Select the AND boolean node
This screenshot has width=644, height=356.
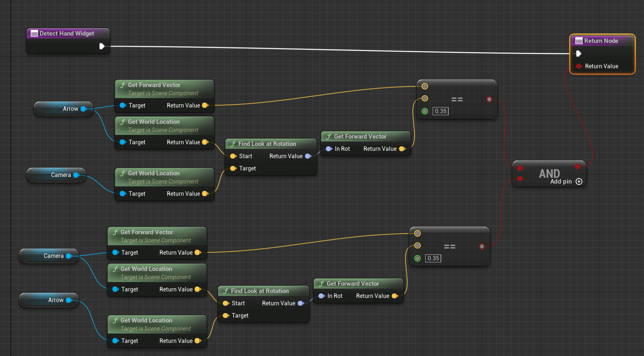[x=549, y=174]
